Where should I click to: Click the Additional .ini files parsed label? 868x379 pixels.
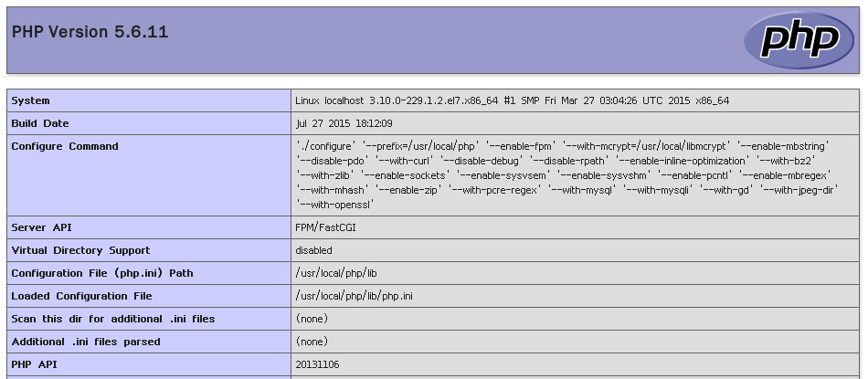pos(86,342)
